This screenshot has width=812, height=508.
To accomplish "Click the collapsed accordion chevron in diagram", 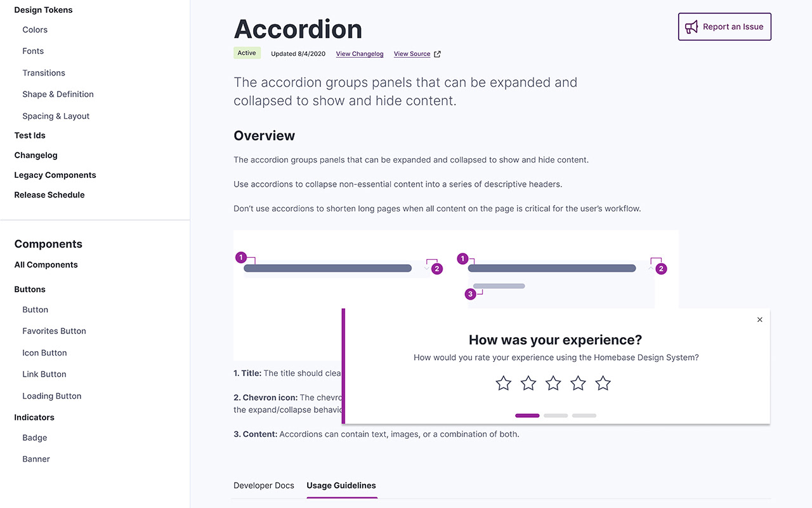I will point(426,269).
